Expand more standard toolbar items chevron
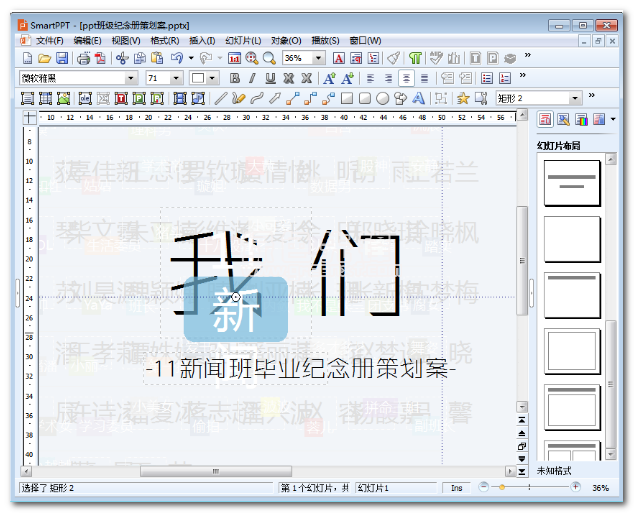This screenshot has height=513, width=634. [527, 55]
